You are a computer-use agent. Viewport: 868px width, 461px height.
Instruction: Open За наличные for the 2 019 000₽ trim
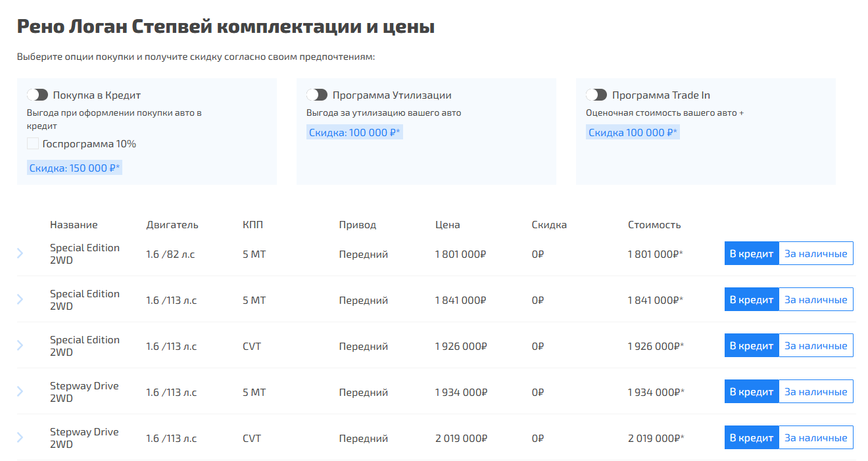point(816,437)
